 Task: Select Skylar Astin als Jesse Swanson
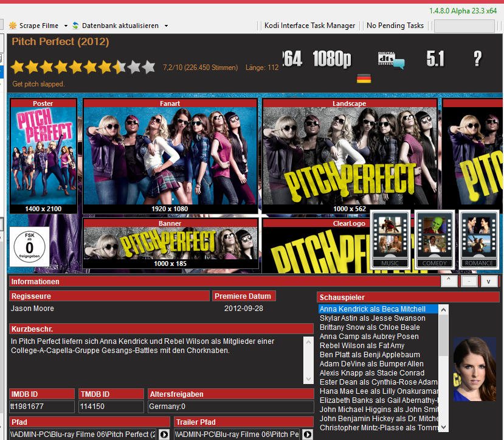click(378, 318)
